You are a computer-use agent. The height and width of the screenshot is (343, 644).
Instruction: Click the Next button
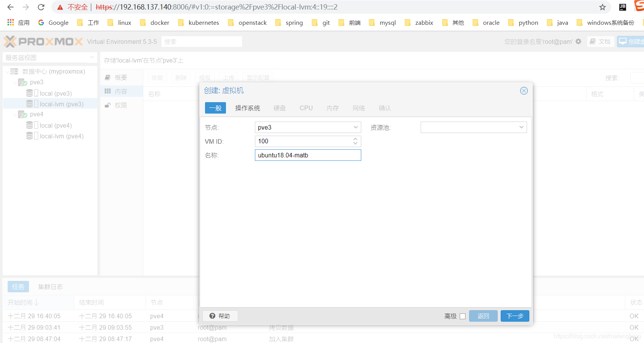pyautogui.click(x=515, y=316)
